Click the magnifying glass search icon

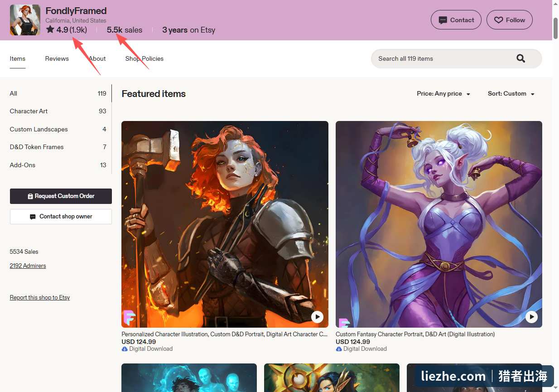pyautogui.click(x=521, y=58)
